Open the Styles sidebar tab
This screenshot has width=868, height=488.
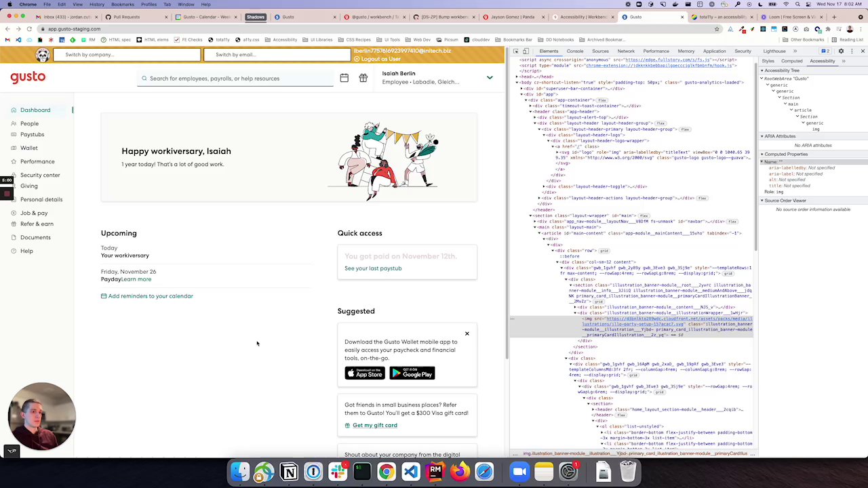(768, 61)
